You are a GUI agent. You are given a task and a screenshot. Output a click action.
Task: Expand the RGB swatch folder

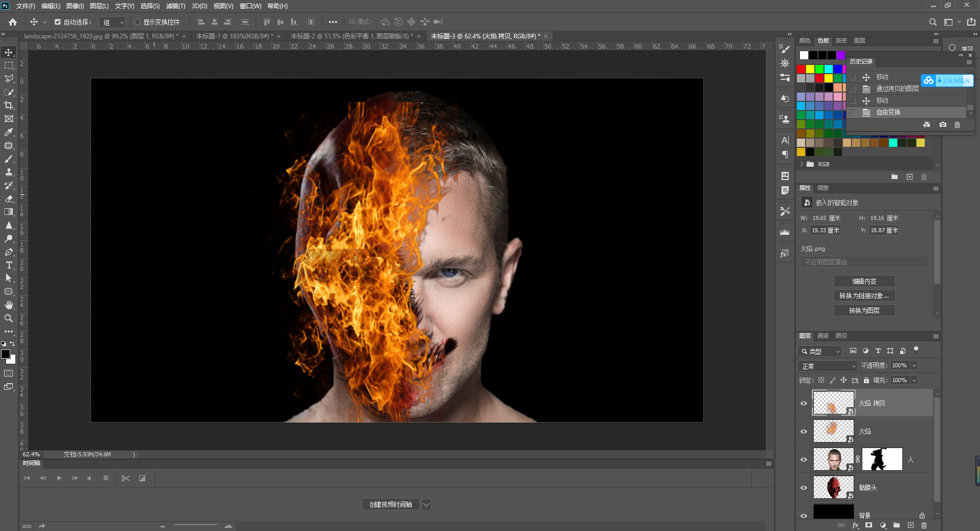(x=801, y=164)
